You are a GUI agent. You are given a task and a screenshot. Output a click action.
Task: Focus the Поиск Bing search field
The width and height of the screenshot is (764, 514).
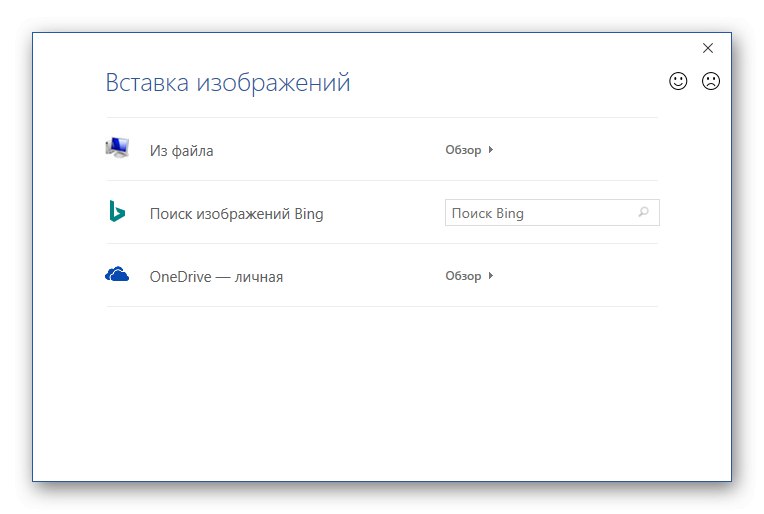tap(552, 212)
